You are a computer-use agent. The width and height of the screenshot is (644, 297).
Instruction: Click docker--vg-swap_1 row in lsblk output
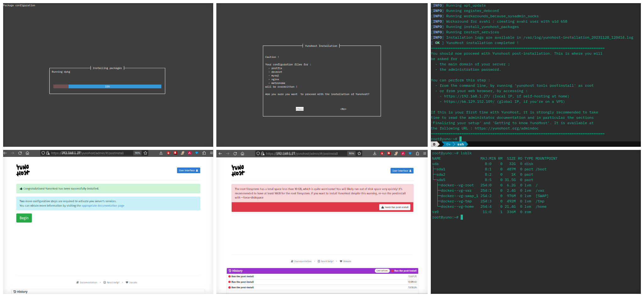(x=492, y=196)
